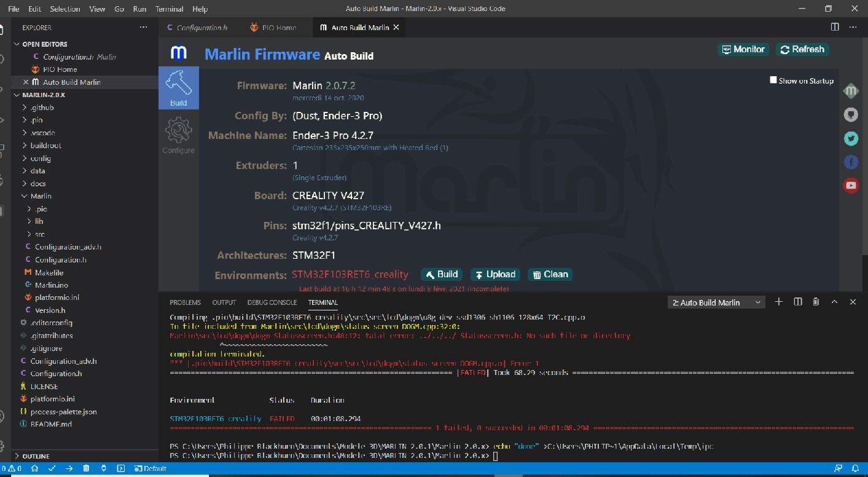Open Explorer views ellipsis menu

point(143,28)
